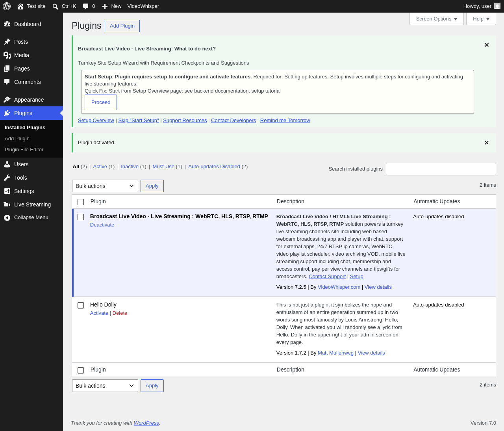Screen dimensions: 504x431
Task: Check the Broadcast Live Video plugin checkbox
Action: coord(81,217)
